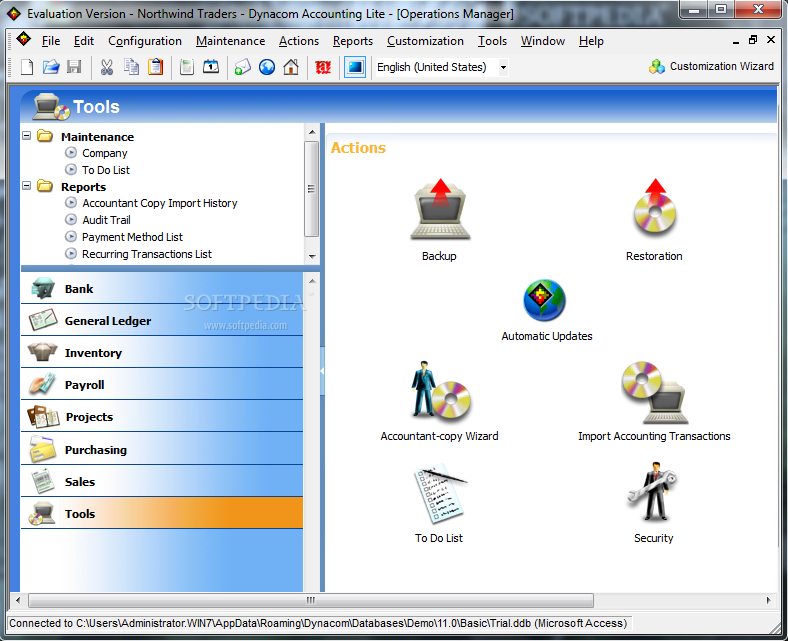The width and height of the screenshot is (788, 641).
Task: Collapse the Reports tree folder
Action: (27, 186)
